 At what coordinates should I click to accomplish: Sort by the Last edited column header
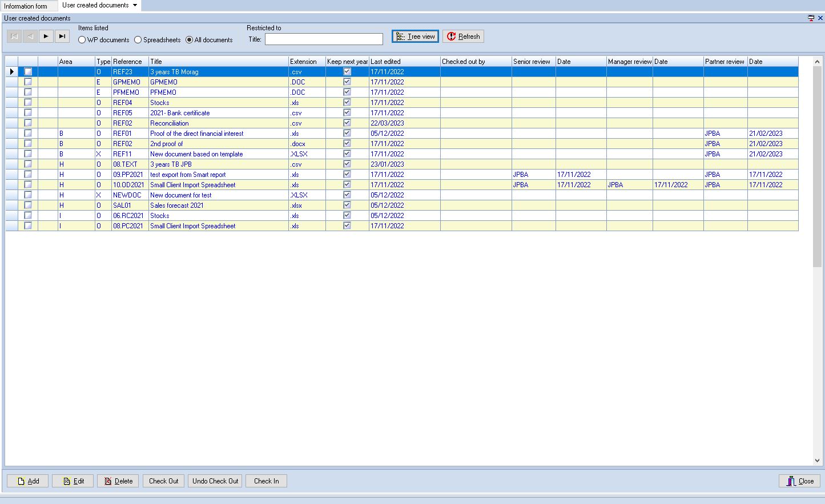(x=405, y=62)
